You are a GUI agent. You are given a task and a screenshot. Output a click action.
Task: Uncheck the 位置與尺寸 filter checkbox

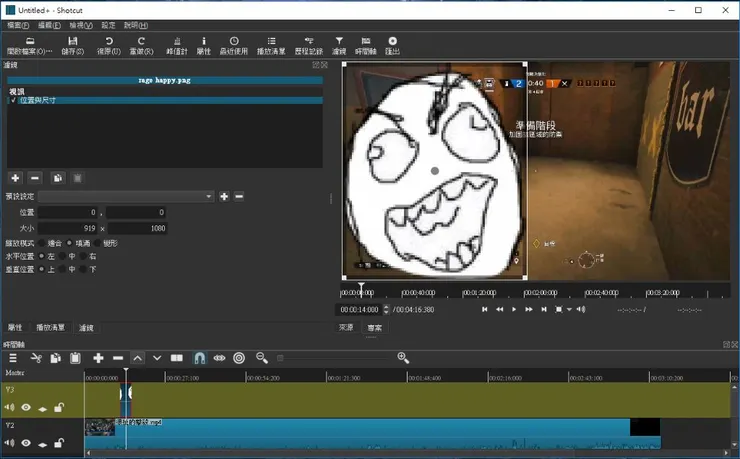pyautogui.click(x=13, y=100)
